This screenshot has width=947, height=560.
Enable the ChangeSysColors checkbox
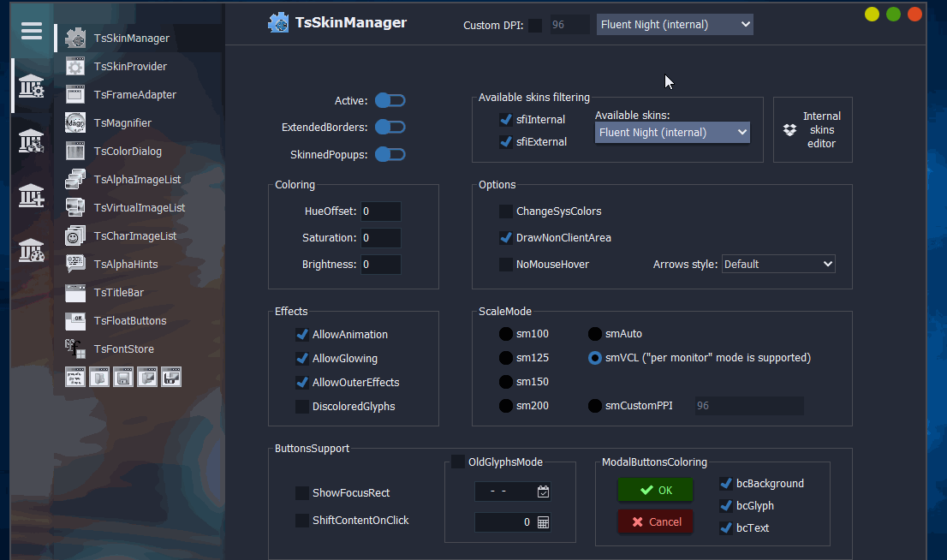(x=506, y=211)
